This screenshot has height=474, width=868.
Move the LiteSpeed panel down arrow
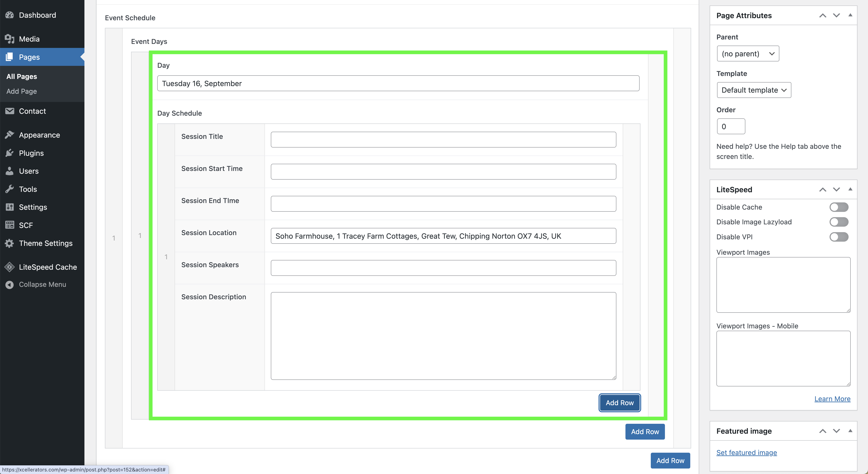836,190
